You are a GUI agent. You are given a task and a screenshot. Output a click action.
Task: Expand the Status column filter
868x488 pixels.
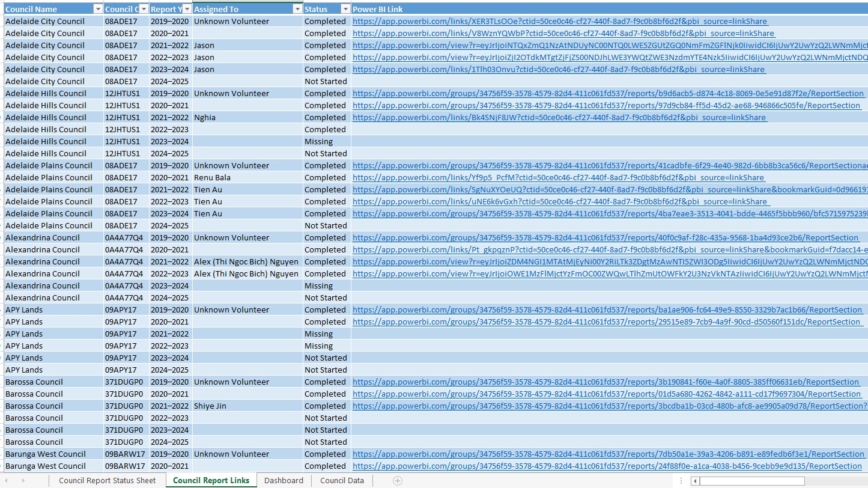(x=345, y=9)
